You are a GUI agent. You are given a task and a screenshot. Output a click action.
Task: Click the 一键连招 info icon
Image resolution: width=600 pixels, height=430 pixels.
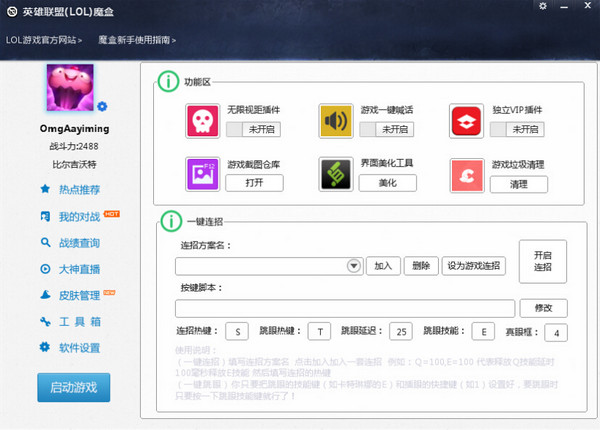pyautogui.click(x=171, y=221)
